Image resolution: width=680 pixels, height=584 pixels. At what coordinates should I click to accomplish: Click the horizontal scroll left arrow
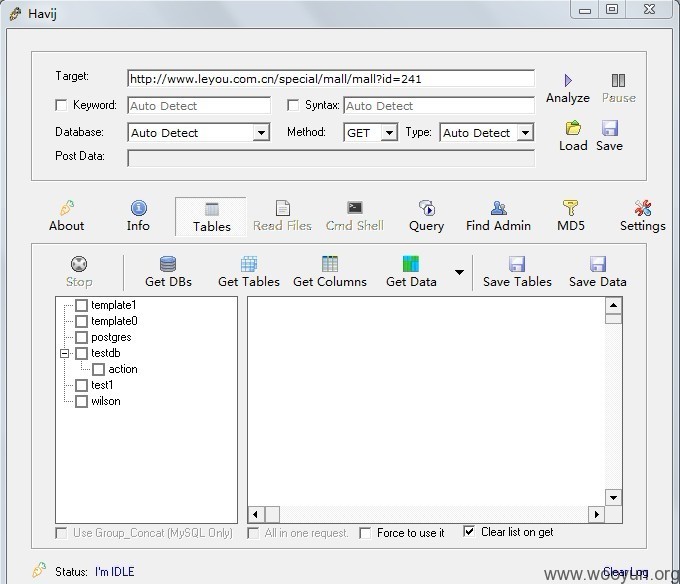click(x=255, y=515)
